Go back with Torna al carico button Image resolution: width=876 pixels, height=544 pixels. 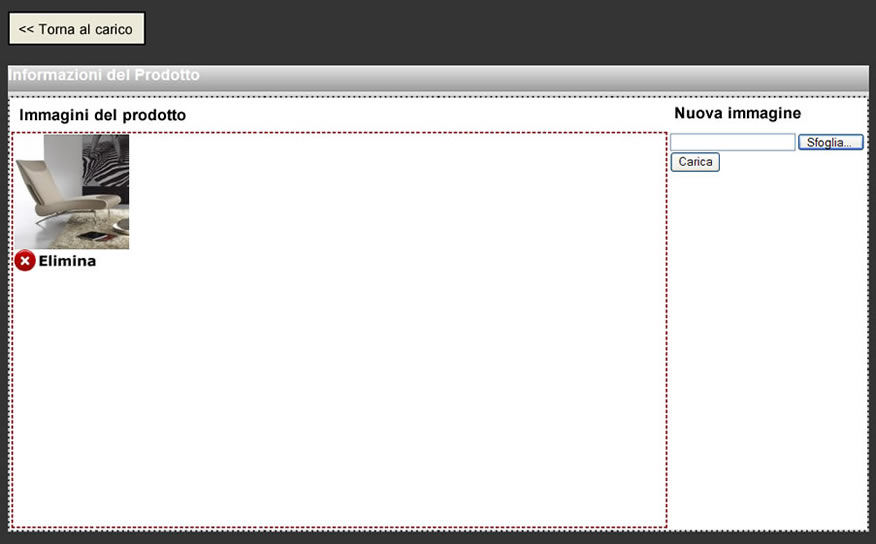pyautogui.click(x=76, y=29)
